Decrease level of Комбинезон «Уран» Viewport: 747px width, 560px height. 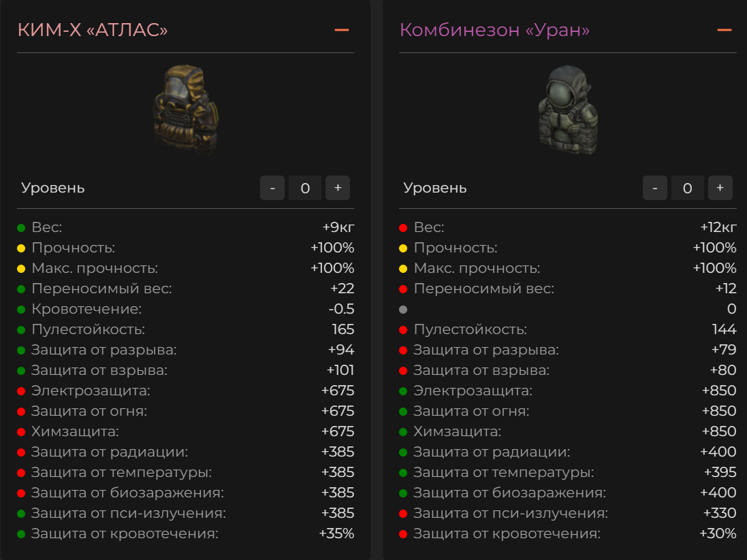coord(655,188)
